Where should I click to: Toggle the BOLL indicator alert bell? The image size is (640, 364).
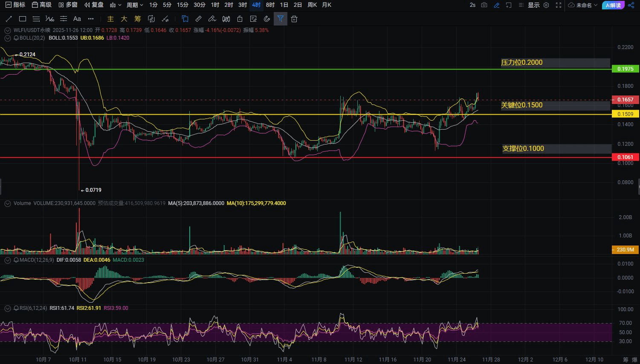click(x=16, y=38)
